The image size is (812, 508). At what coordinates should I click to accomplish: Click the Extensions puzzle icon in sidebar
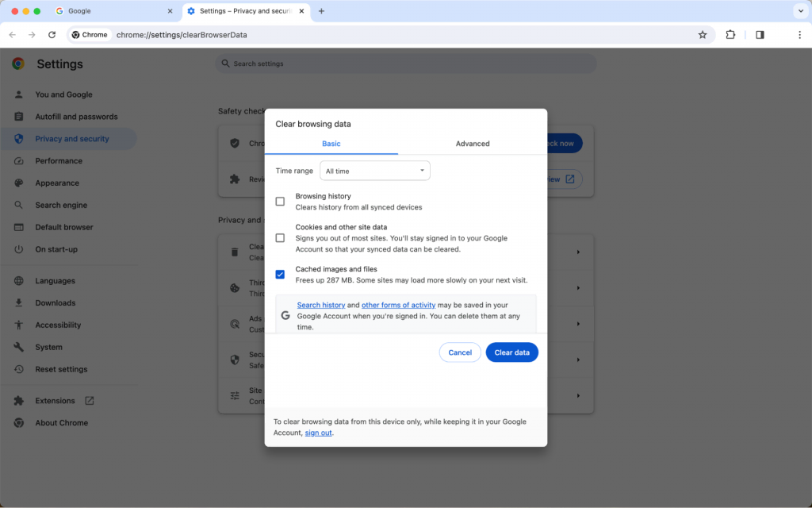point(19,401)
